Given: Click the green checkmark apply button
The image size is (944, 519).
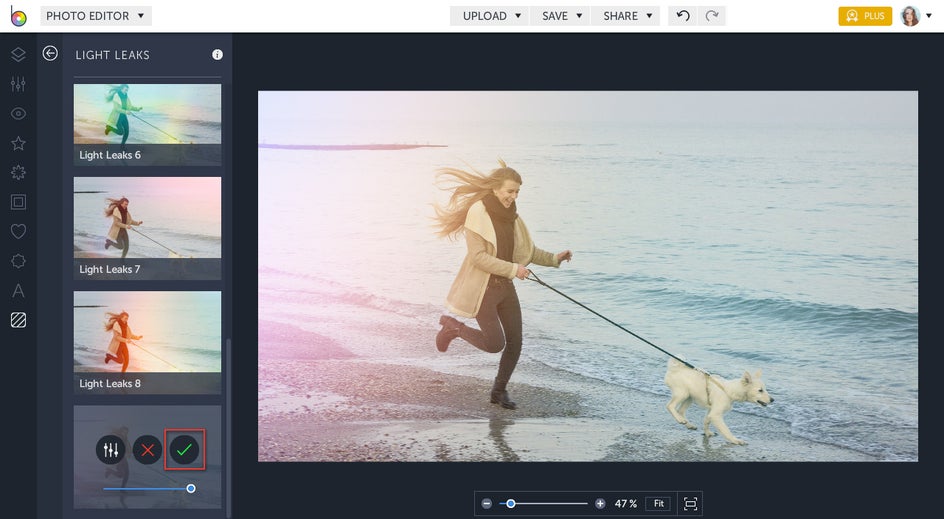Looking at the screenshot, I should (184, 450).
